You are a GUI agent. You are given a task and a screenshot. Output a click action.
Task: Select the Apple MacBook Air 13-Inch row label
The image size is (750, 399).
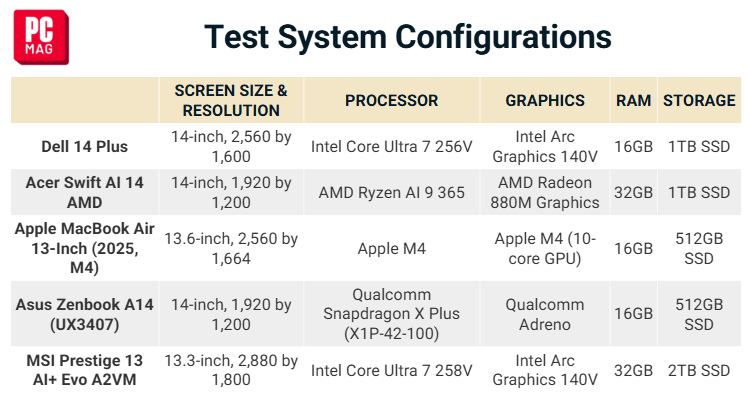(x=85, y=248)
